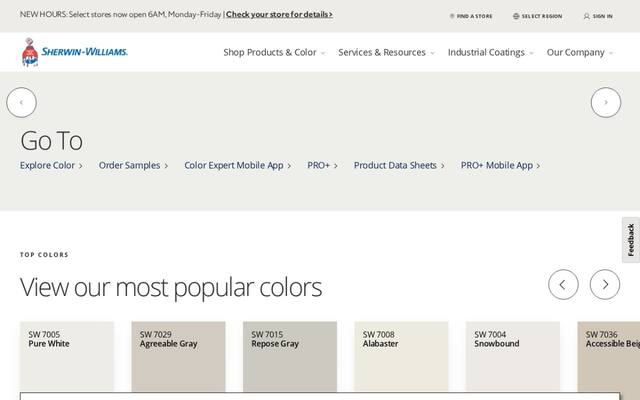The height and width of the screenshot is (400, 640).
Task: Click the Find a Store link text
Action: click(x=474, y=16)
